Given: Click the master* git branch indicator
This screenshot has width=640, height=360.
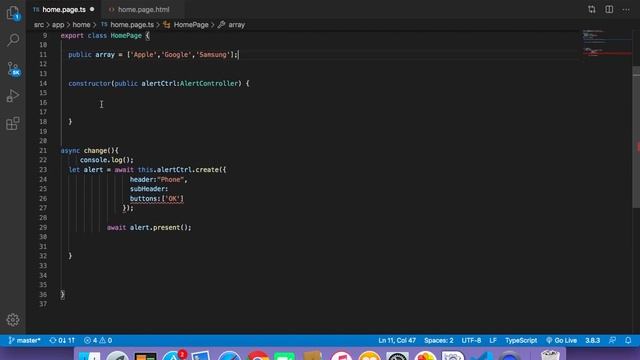Looking at the screenshot, I should (x=24, y=340).
